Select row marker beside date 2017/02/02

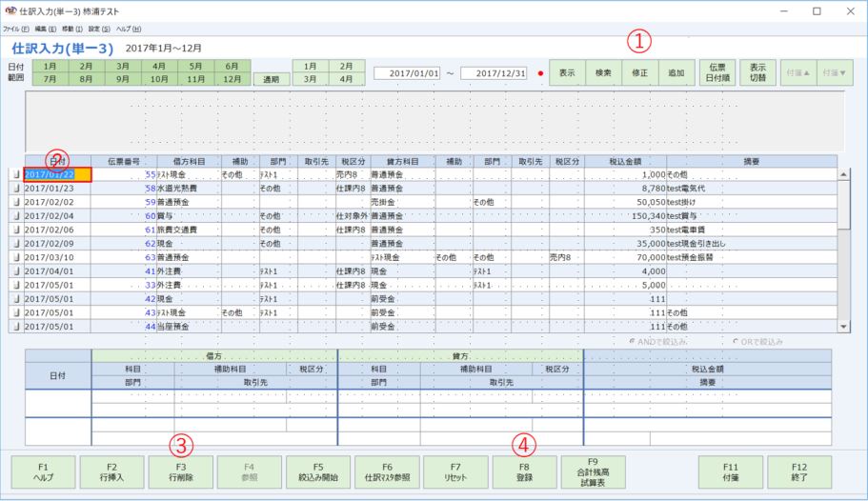pyautogui.click(x=16, y=202)
